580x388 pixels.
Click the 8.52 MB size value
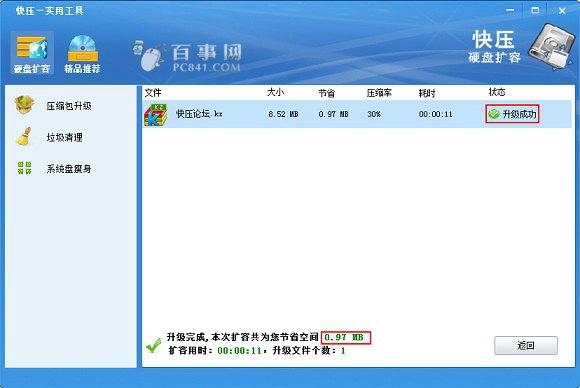tap(283, 114)
